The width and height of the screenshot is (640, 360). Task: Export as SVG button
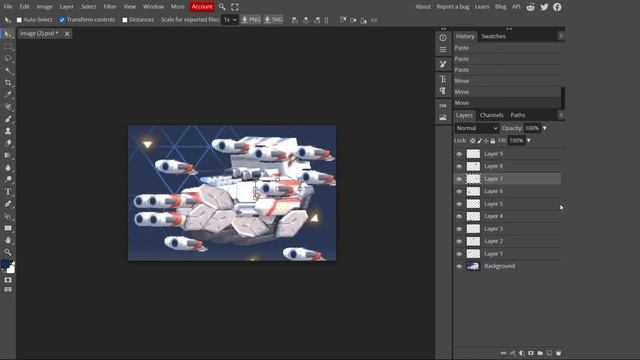click(273, 20)
